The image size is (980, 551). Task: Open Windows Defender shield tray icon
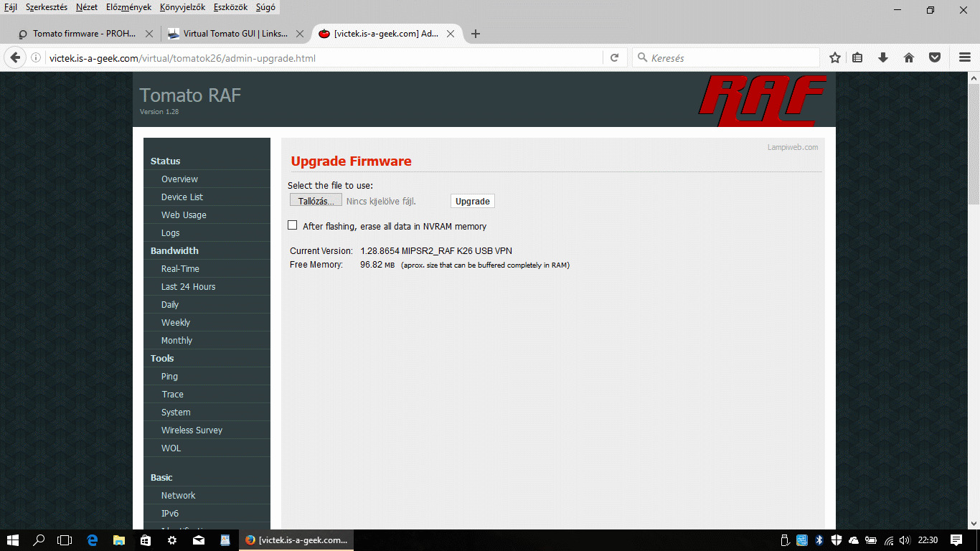coord(836,540)
